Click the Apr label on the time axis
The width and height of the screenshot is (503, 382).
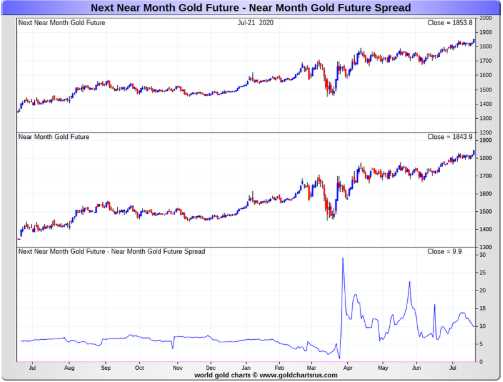pos(348,368)
